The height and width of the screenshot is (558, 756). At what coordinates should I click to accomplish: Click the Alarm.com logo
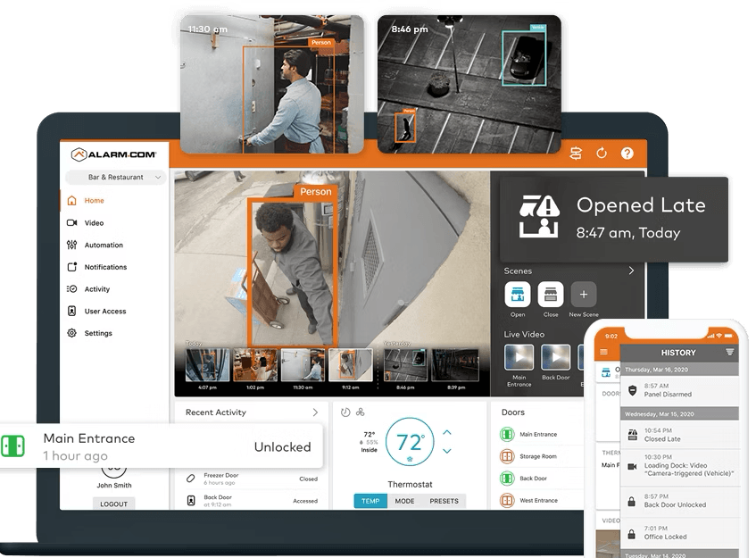coord(113,154)
